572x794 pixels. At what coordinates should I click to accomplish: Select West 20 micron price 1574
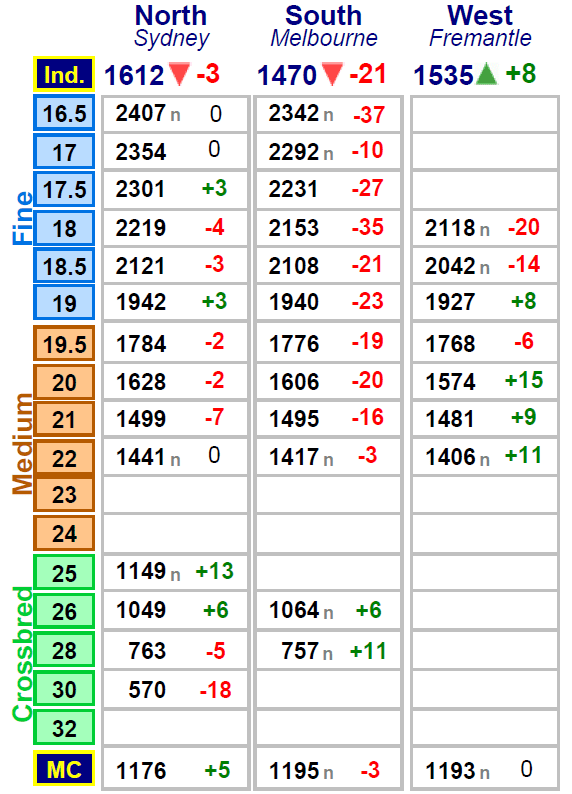[x=451, y=381]
